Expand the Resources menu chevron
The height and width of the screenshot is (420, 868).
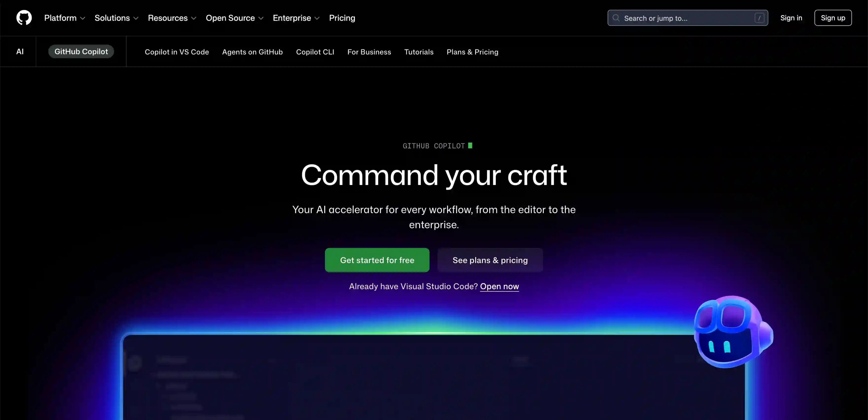pyautogui.click(x=193, y=18)
